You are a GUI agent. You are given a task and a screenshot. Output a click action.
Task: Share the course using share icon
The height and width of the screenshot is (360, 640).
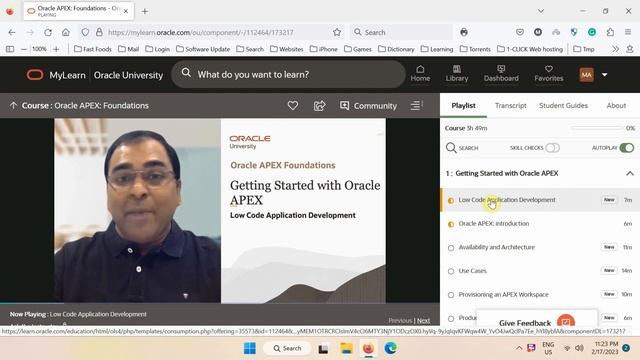tap(320, 106)
